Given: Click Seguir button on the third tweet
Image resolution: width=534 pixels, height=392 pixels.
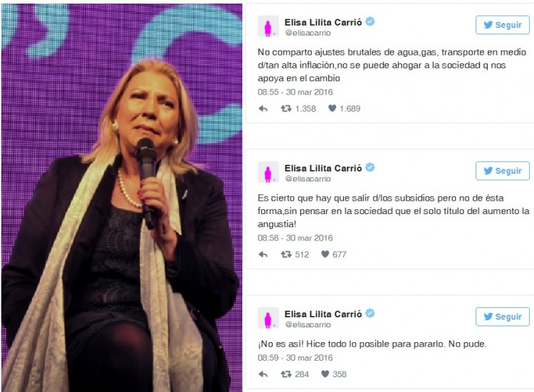Looking at the screenshot, I should point(503,317).
